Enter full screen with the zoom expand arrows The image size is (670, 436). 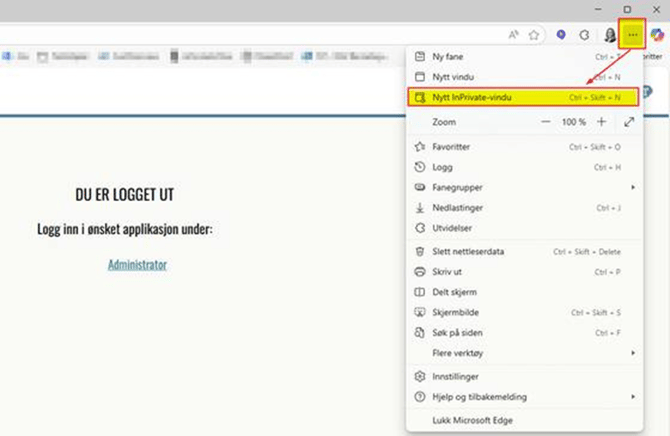point(629,122)
